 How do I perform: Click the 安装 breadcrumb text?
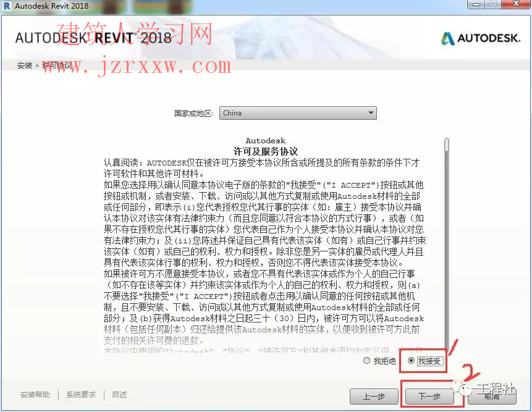(x=25, y=65)
